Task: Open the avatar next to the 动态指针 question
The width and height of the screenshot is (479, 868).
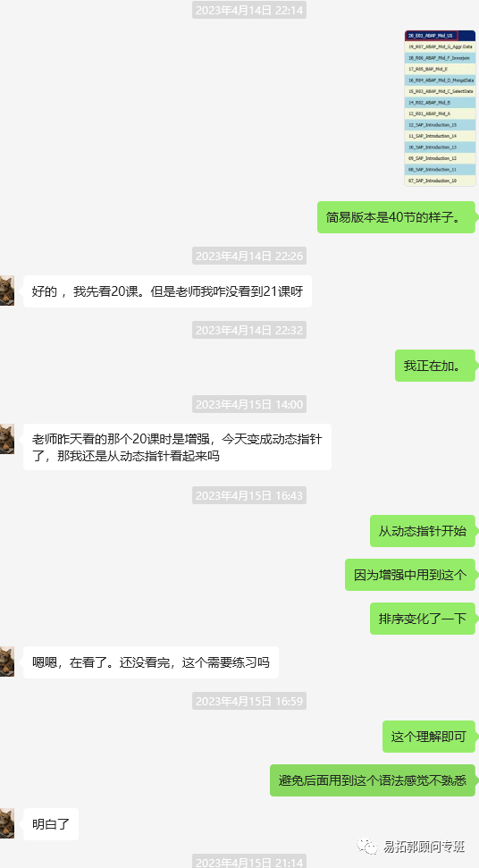Action: [6, 439]
